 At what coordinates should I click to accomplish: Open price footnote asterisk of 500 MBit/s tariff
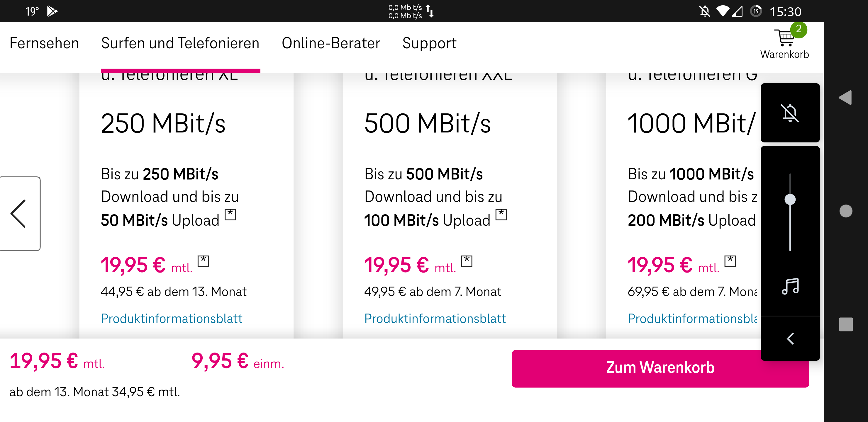[467, 261]
